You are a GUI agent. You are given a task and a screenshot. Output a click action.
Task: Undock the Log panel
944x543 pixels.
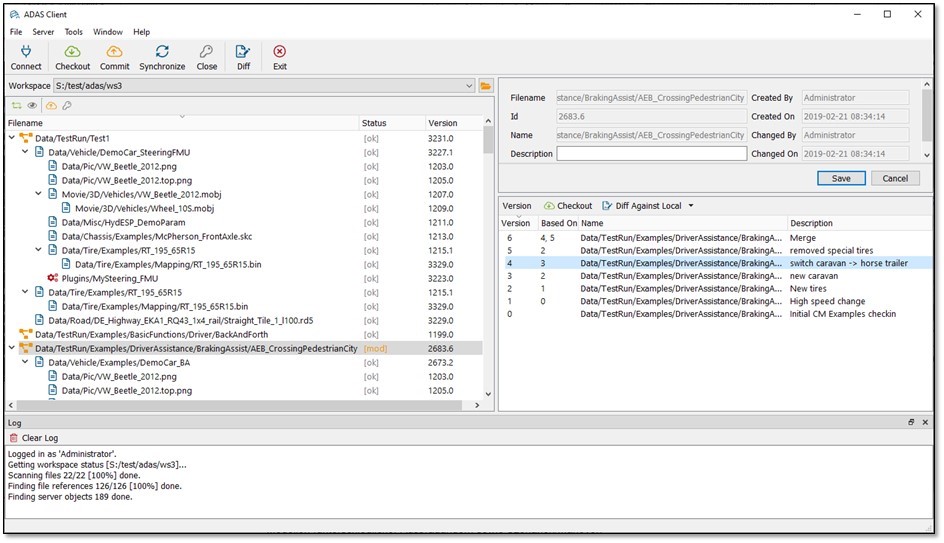click(x=911, y=423)
